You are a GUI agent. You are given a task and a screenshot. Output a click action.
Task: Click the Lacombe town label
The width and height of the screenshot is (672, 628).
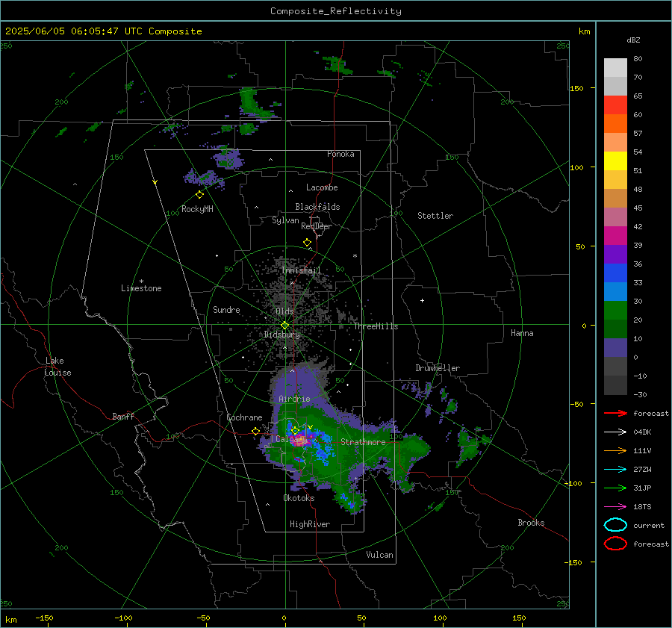click(x=322, y=187)
